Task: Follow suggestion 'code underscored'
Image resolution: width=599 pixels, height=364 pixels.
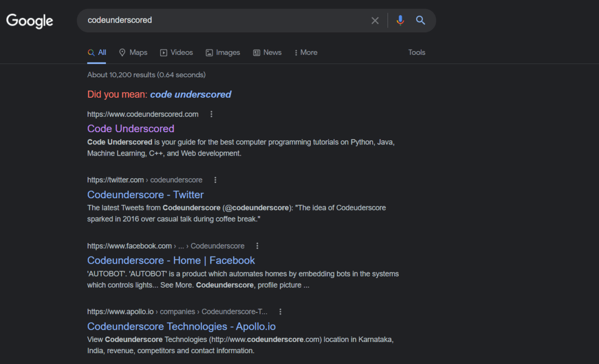Action: (x=190, y=94)
